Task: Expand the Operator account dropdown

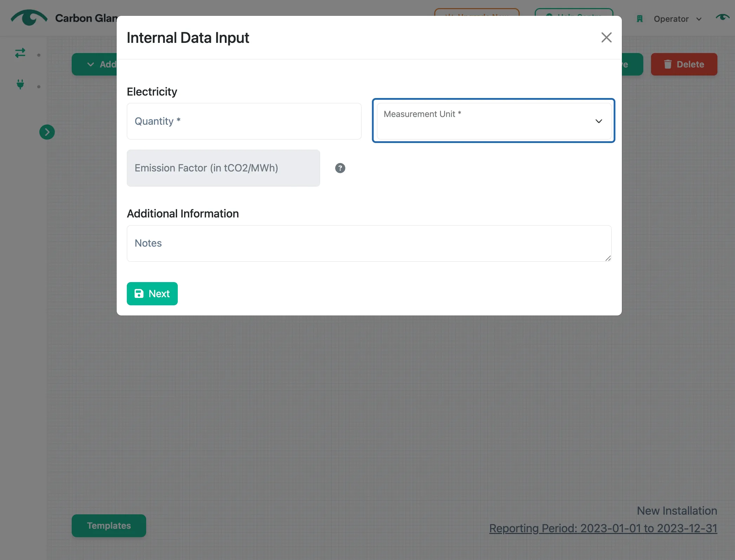Action: [677, 19]
